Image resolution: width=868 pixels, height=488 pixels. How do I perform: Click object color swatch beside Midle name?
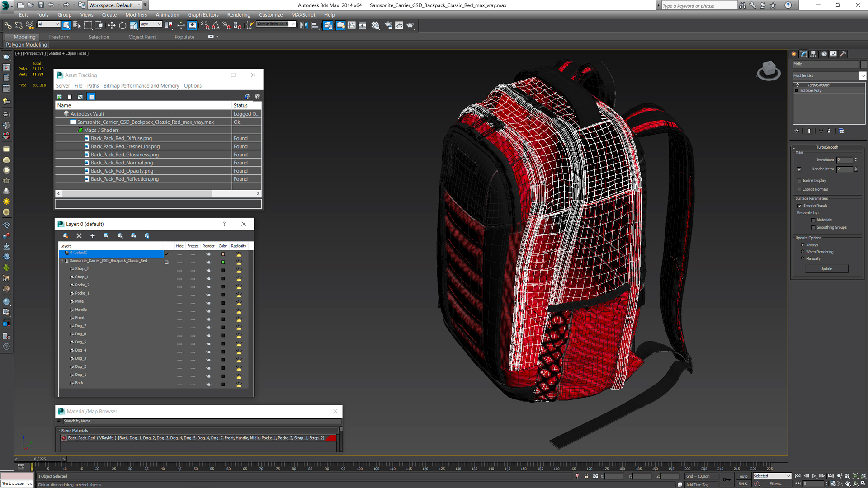(863, 64)
